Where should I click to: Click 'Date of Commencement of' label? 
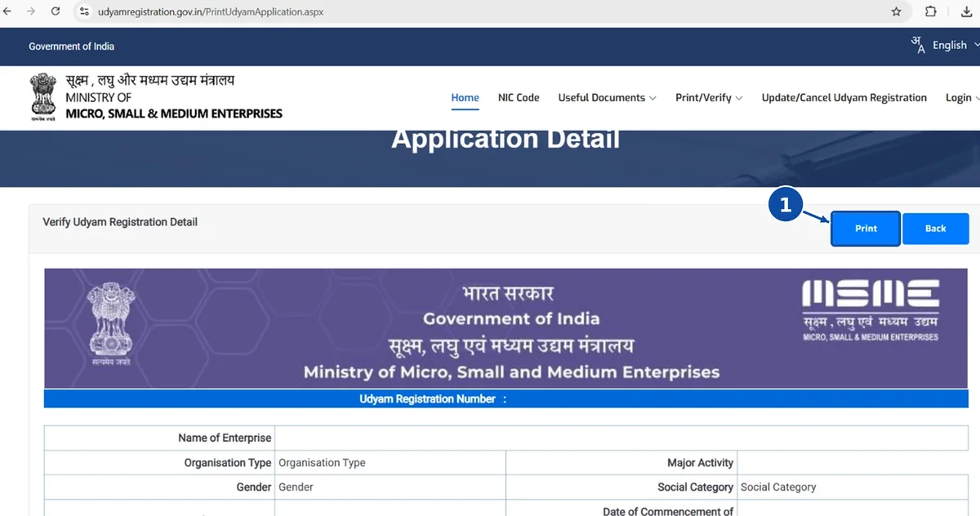pos(668,511)
